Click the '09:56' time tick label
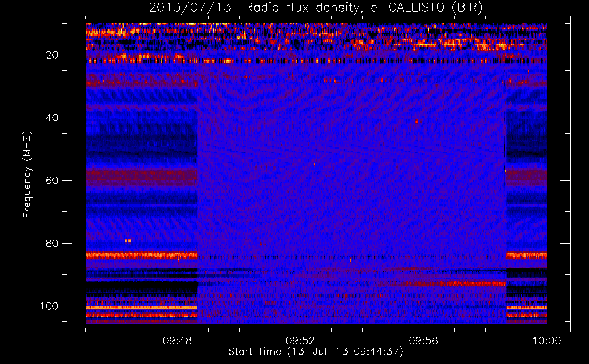589x364 pixels. [423, 341]
